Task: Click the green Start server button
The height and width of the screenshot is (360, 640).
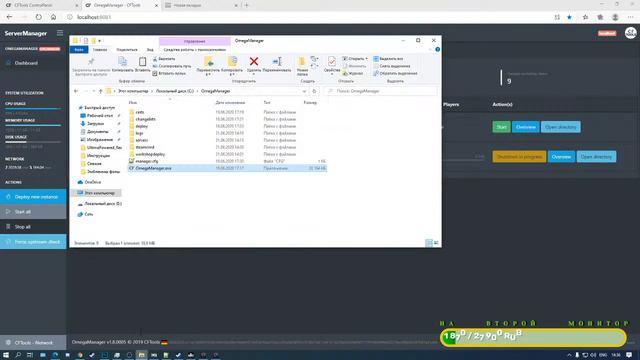Action: 501,127
